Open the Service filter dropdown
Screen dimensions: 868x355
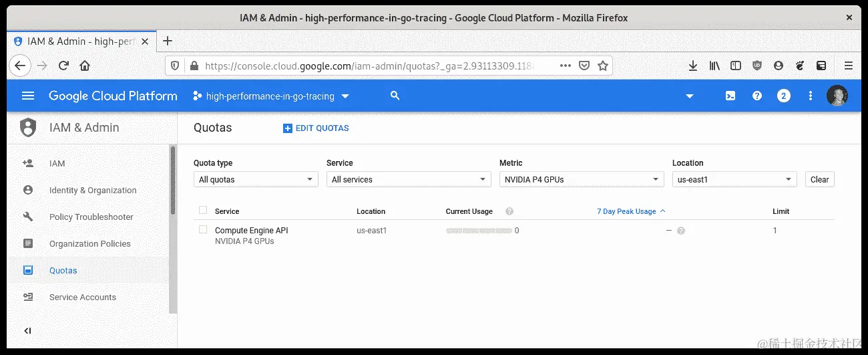[409, 179]
